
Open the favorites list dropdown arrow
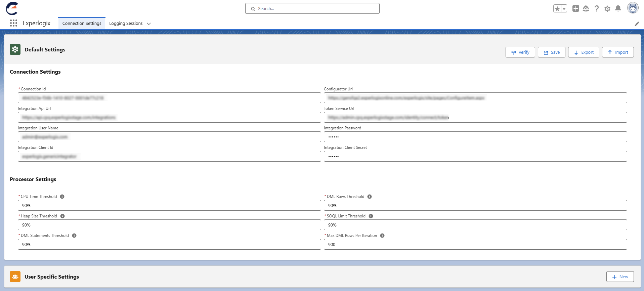pyautogui.click(x=564, y=9)
